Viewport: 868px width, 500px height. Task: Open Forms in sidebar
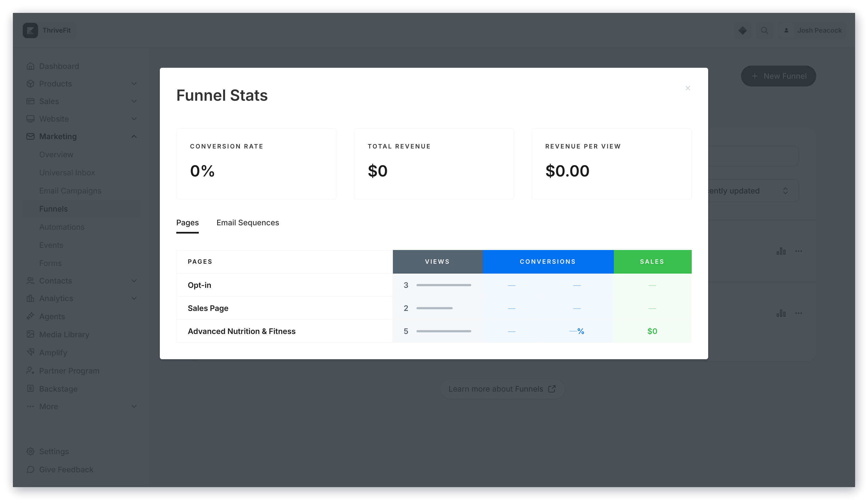point(50,263)
